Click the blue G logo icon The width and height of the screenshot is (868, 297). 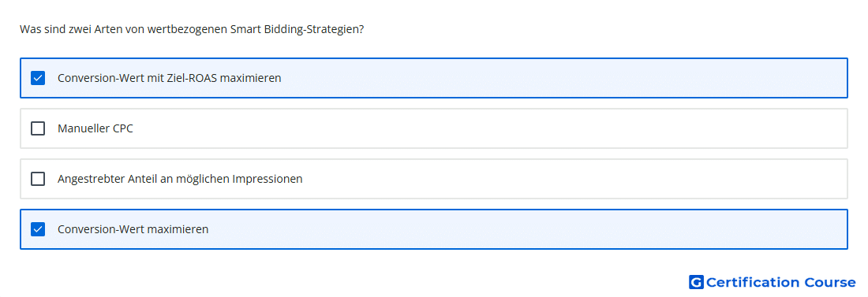696,283
